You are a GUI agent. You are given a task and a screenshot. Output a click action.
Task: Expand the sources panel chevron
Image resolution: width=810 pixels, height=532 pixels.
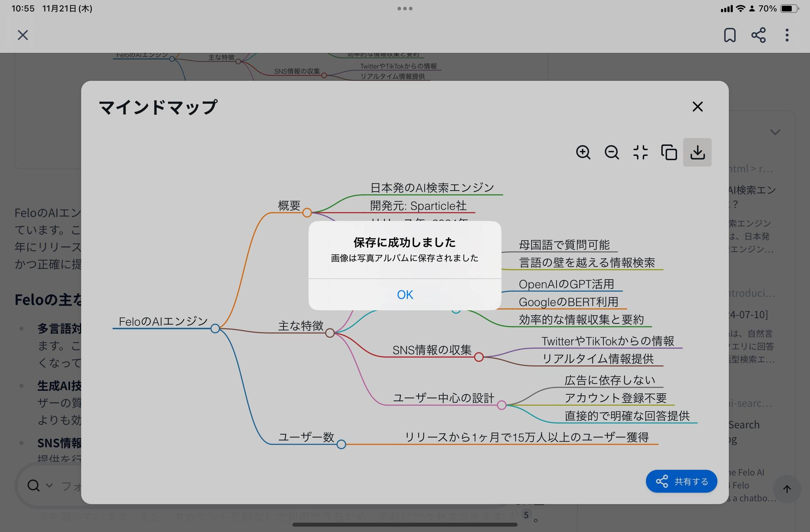tap(775, 132)
